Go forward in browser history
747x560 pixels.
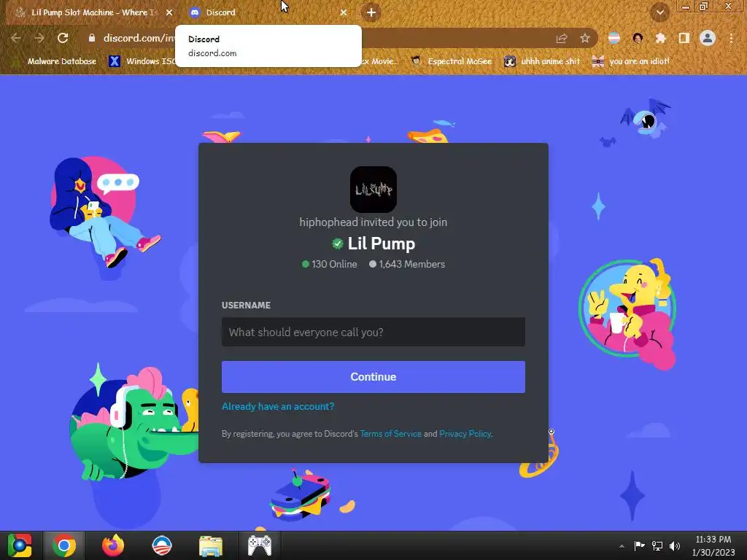(x=39, y=38)
